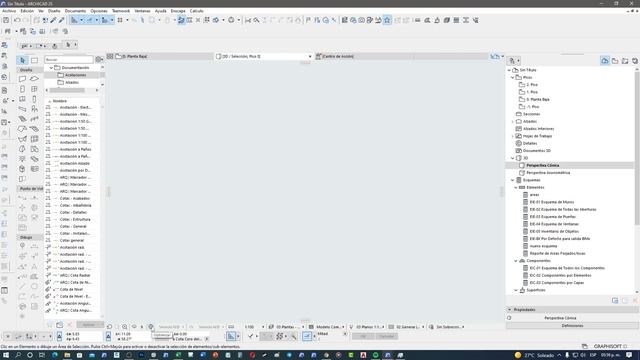Open the Publisher Sets navigator icon
Viewport: 640px width, 360px height.
tap(635, 61)
